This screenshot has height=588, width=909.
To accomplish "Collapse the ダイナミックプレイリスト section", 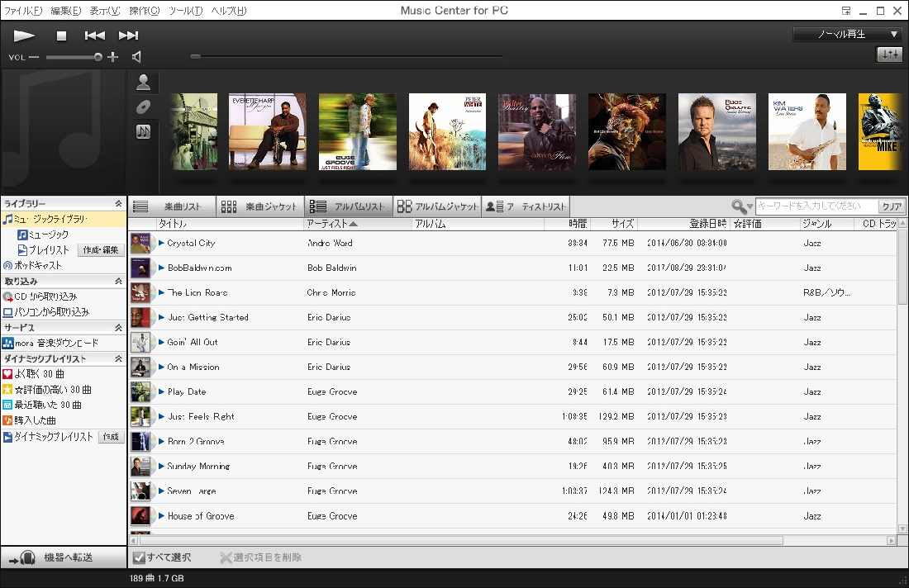I will click(118, 358).
